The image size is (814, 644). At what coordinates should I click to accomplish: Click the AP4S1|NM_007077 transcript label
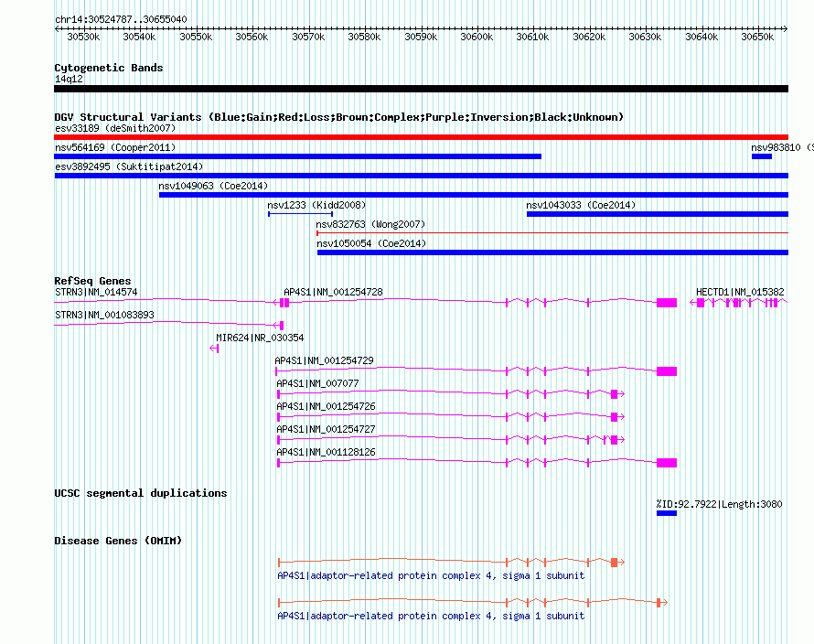(x=317, y=383)
